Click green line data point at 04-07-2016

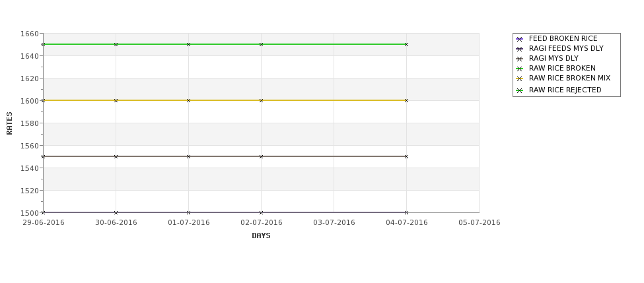(x=407, y=44)
